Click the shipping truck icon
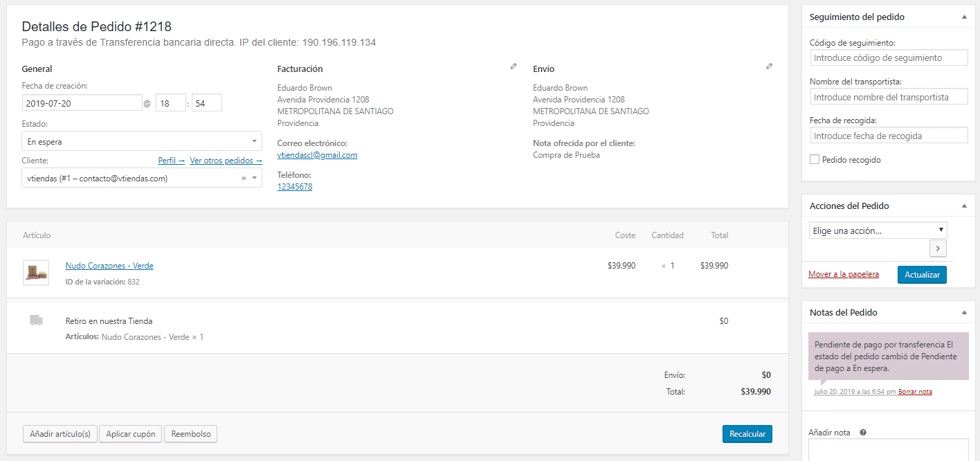 coord(36,320)
